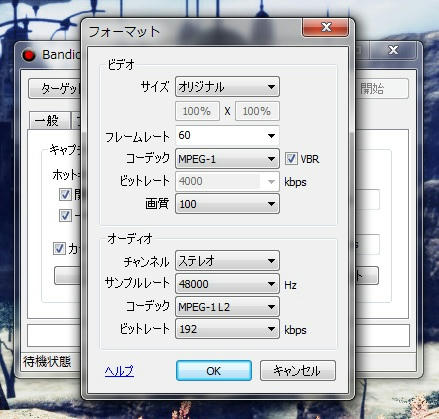Screen dimensions: 439x419
Task: Open the video コーデック dropdown showing MPEG-1
Action: point(227,159)
